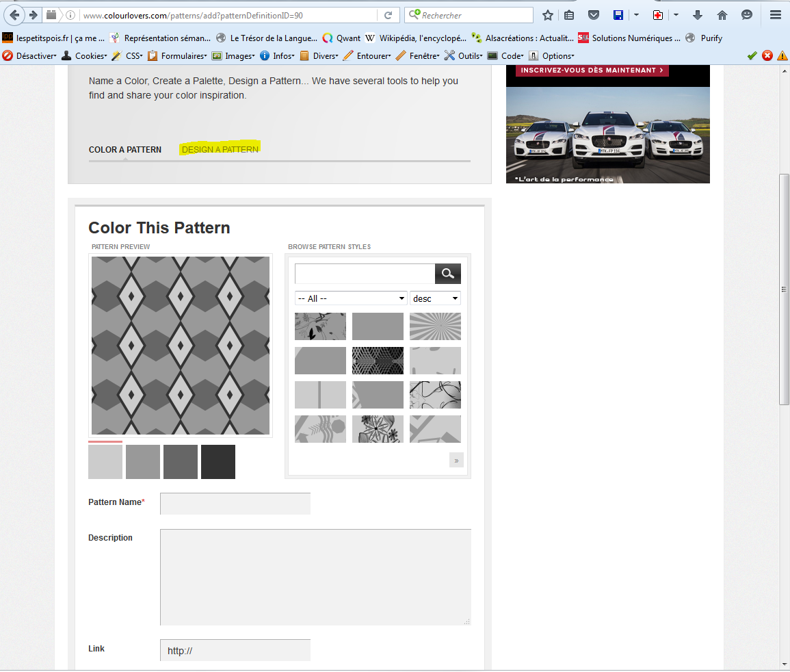
Task: Open the 'desc' sort order dropdown
Action: pyautogui.click(x=435, y=298)
